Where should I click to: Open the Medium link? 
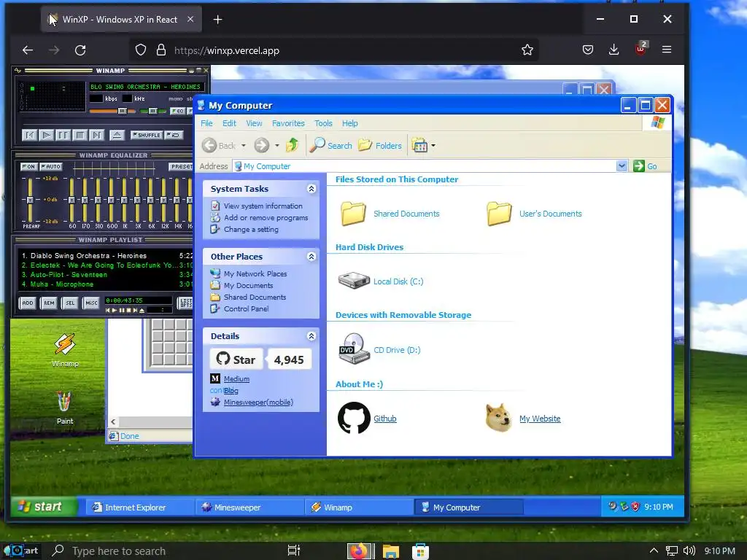[x=237, y=378]
